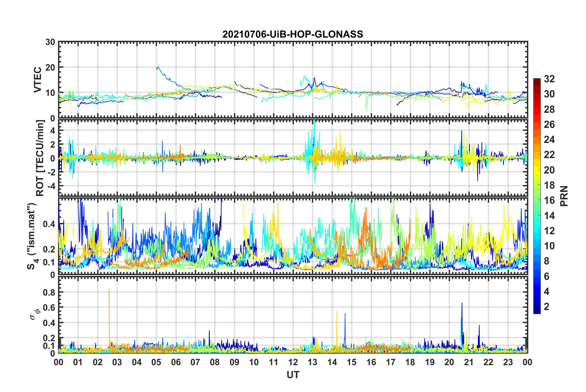Click the plot title 20210706-UiB-HOP-GLONASS
The image size is (586, 392).
click(x=293, y=34)
